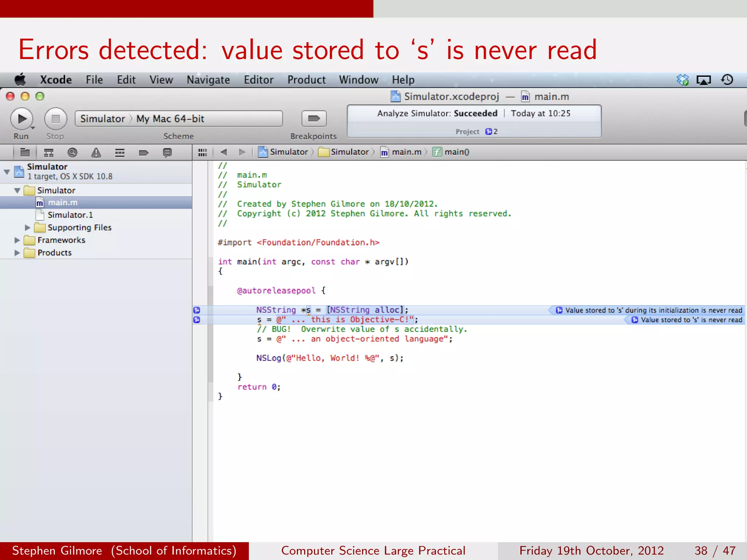Screen dimensions: 747x560
Task: Click the Dropbox menu bar icon
Action: coord(682,80)
